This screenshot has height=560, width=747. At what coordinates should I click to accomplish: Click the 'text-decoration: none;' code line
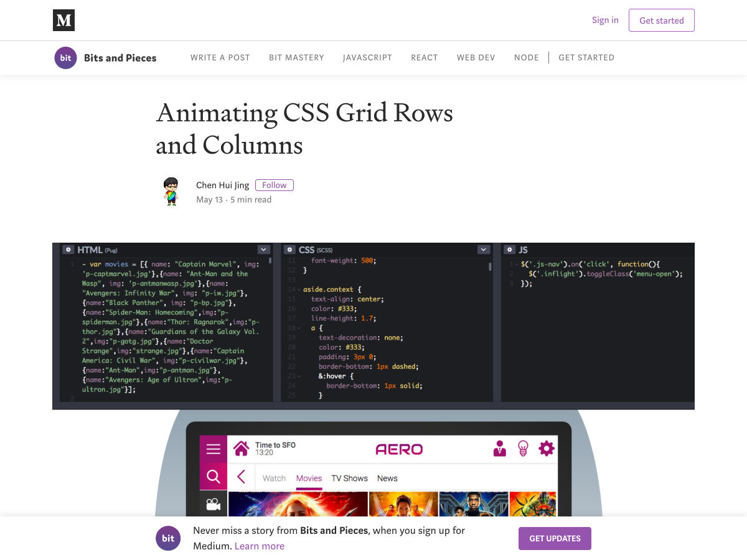[361, 338]
